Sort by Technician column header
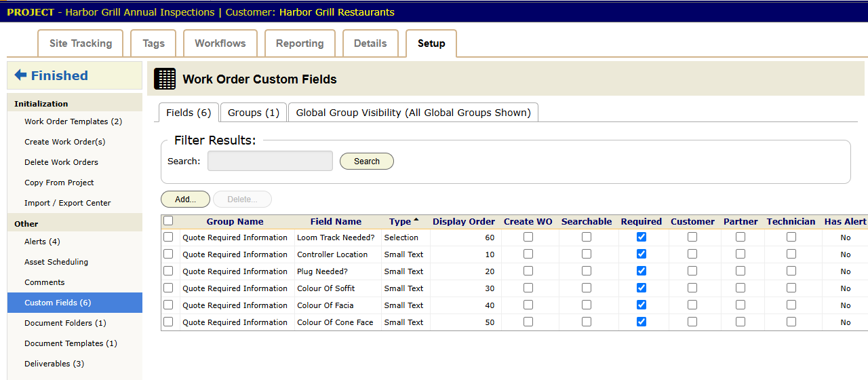This screenshot has height=380, width=868. coord(791,221)
